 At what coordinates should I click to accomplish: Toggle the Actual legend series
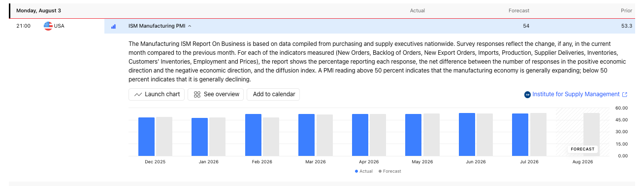(x=364, y=171)
